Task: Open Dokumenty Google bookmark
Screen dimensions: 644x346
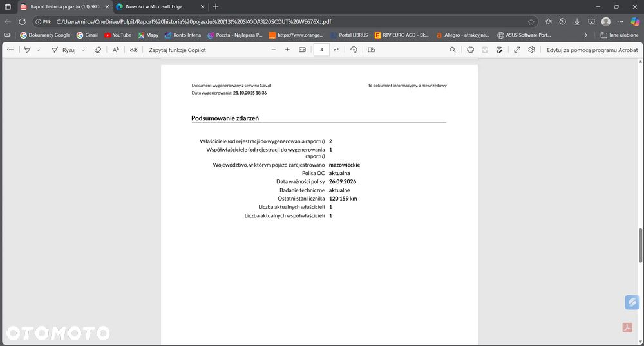Action: click(x=45, y=35)
